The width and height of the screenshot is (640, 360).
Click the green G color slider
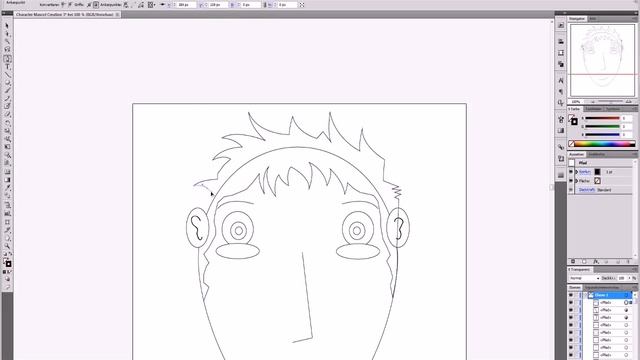pos(602,127)
